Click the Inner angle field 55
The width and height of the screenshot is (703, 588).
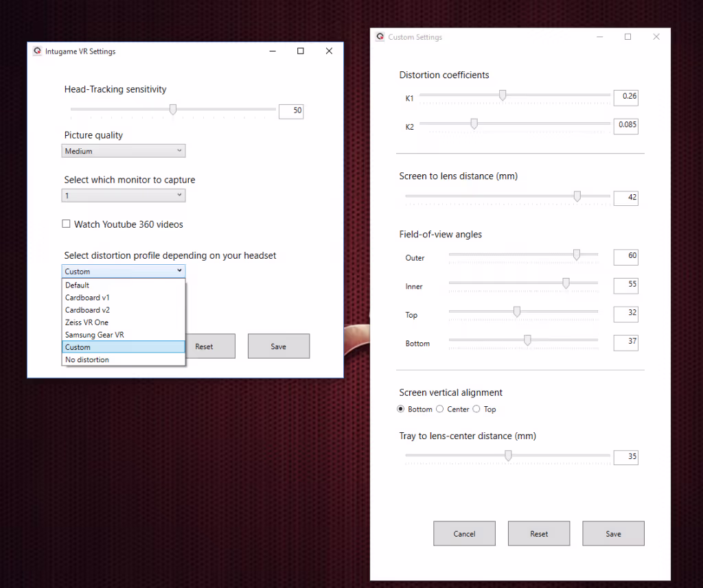point(626,285)
